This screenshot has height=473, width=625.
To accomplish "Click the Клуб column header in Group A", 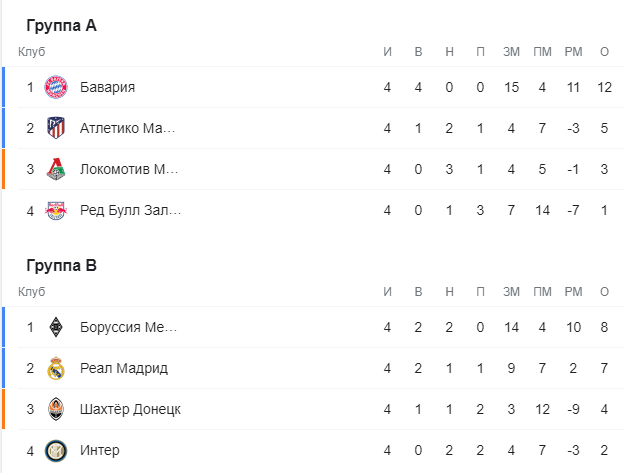I will (32, 52).
